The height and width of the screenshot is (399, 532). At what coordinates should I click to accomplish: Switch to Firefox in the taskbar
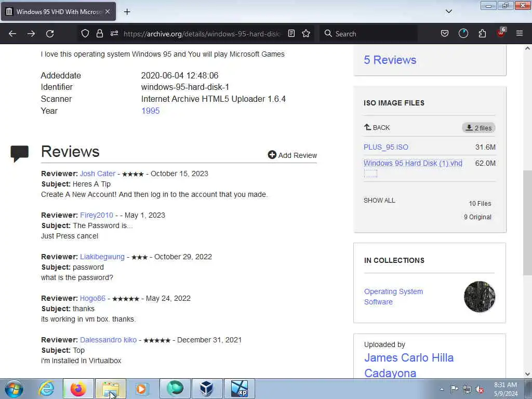pos(78,389)
